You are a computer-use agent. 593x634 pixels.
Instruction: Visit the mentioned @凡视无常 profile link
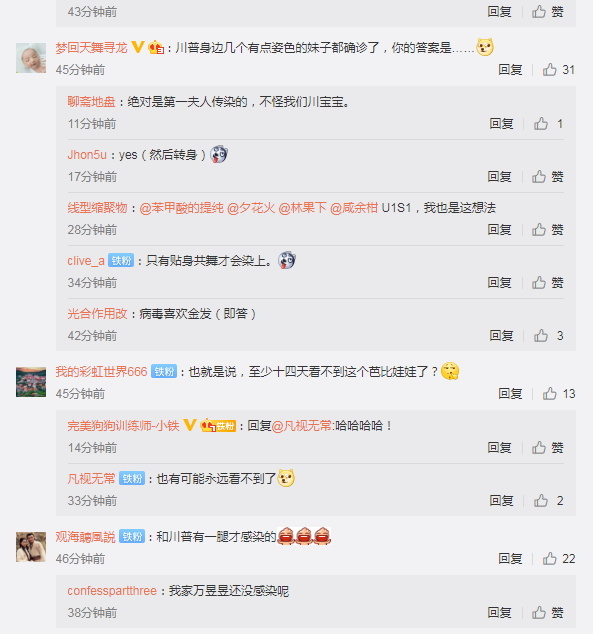tap(302, 426)
